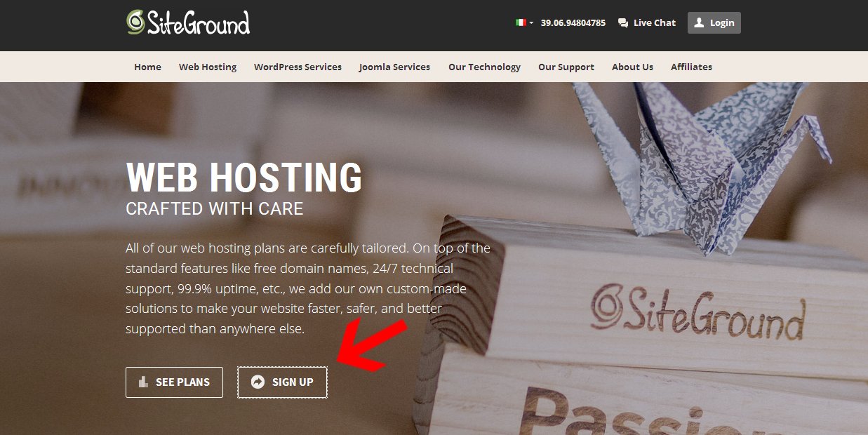This screenshot has width=868, height=435.
Task: Start a Live Chat session
Action: [646, 22]
